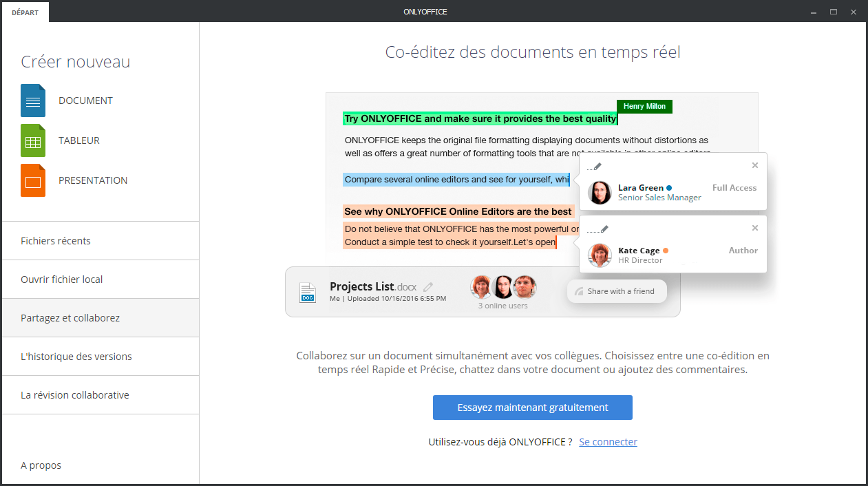Click the ONLYOFFICE title bar text

pos(425,12)
